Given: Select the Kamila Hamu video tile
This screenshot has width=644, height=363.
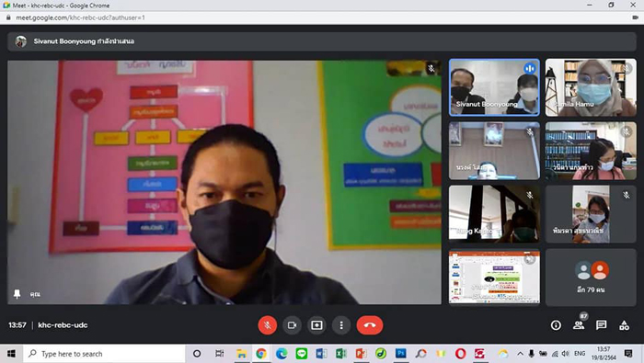Looking at the screenshot, I should coord(591,87).
